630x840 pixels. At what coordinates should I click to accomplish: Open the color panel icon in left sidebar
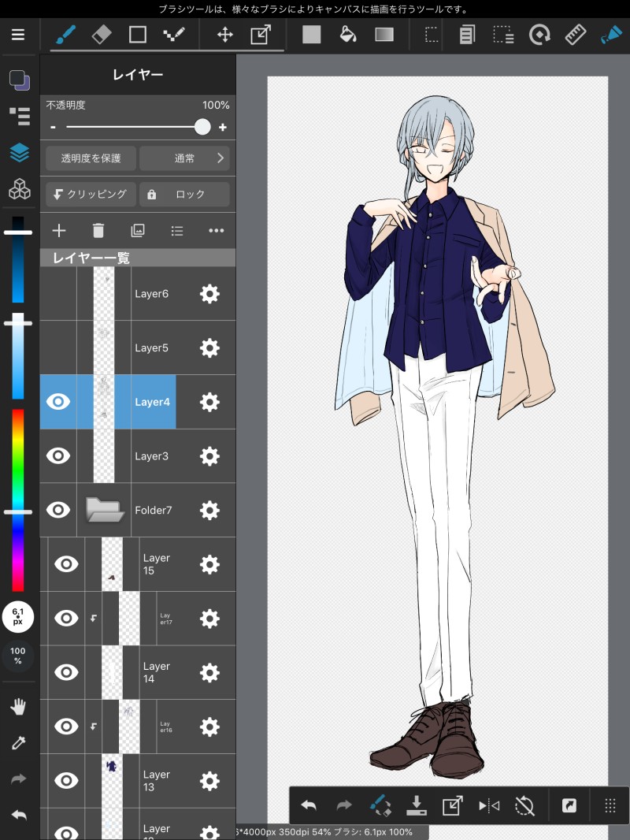[19, 80]
